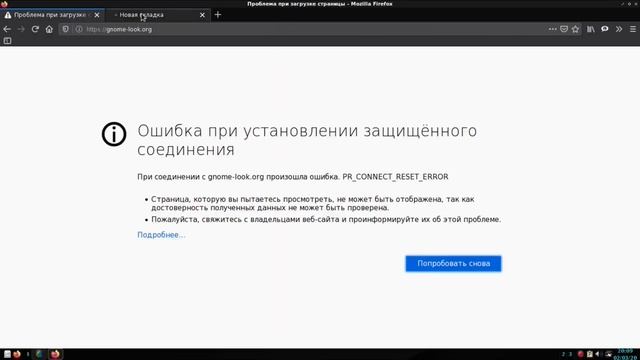Open the network icon in system tray
The image size is (640, 360).
point(608,354)
